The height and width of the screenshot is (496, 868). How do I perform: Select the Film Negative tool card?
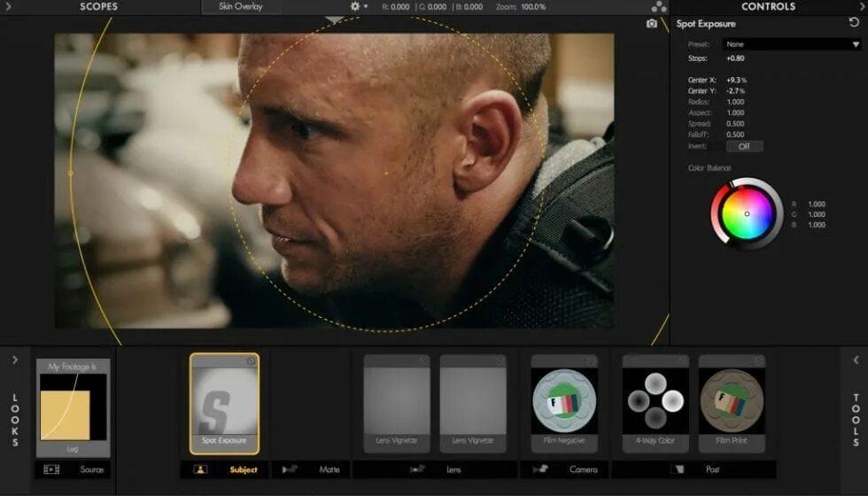pyautogui.click(x=564, y=404)
